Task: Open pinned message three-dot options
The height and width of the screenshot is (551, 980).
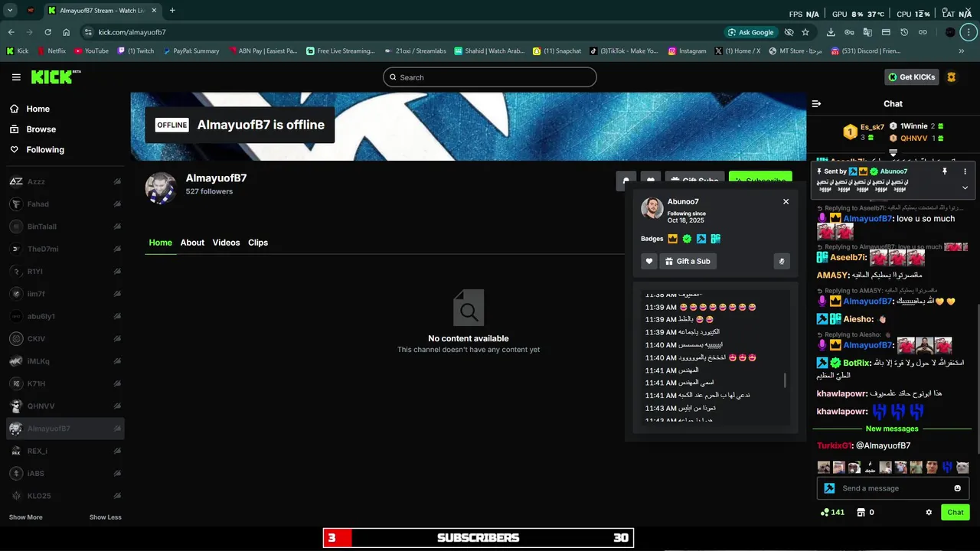Action: coord(965,171)
